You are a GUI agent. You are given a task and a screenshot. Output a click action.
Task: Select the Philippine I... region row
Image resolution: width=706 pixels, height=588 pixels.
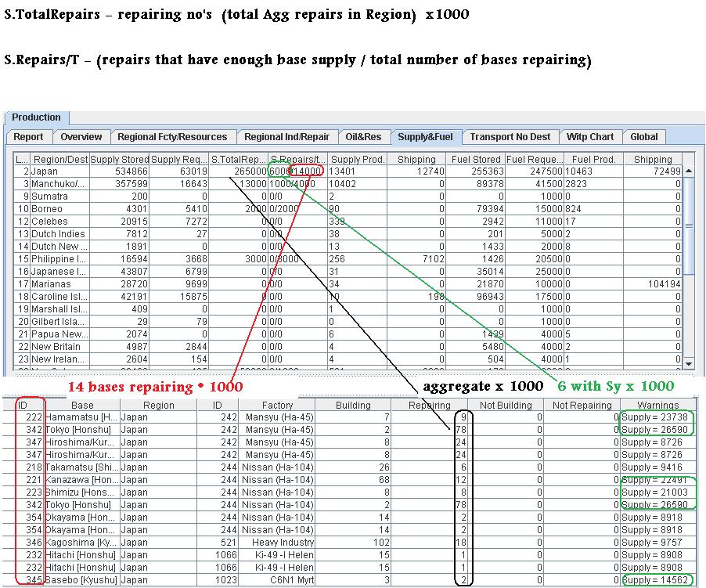click(348, 259)
